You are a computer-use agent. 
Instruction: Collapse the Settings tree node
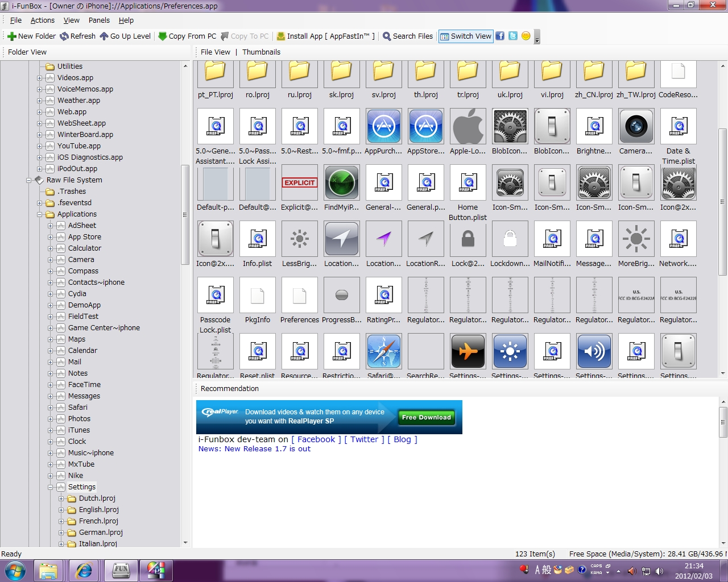click(50, 487)
